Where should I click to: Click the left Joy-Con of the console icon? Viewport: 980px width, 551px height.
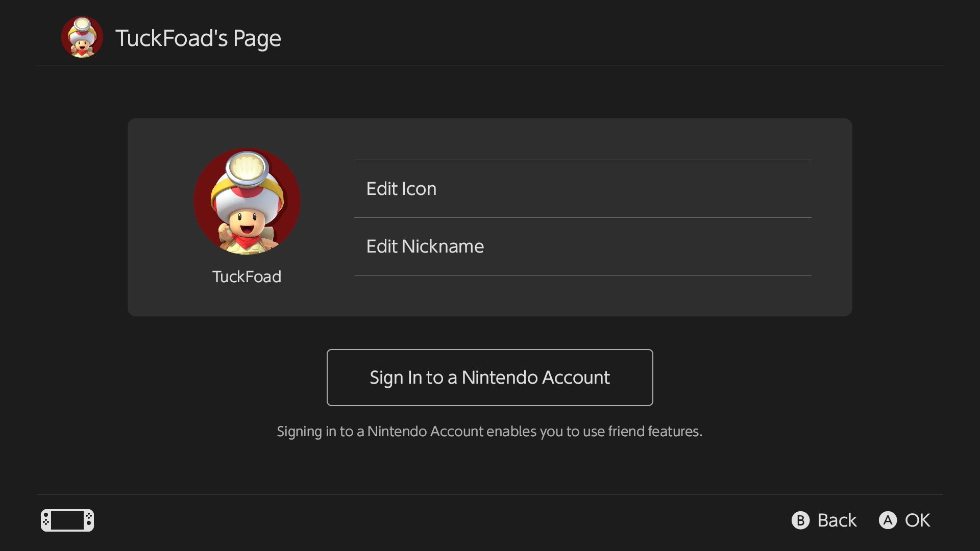coord(45,520)
